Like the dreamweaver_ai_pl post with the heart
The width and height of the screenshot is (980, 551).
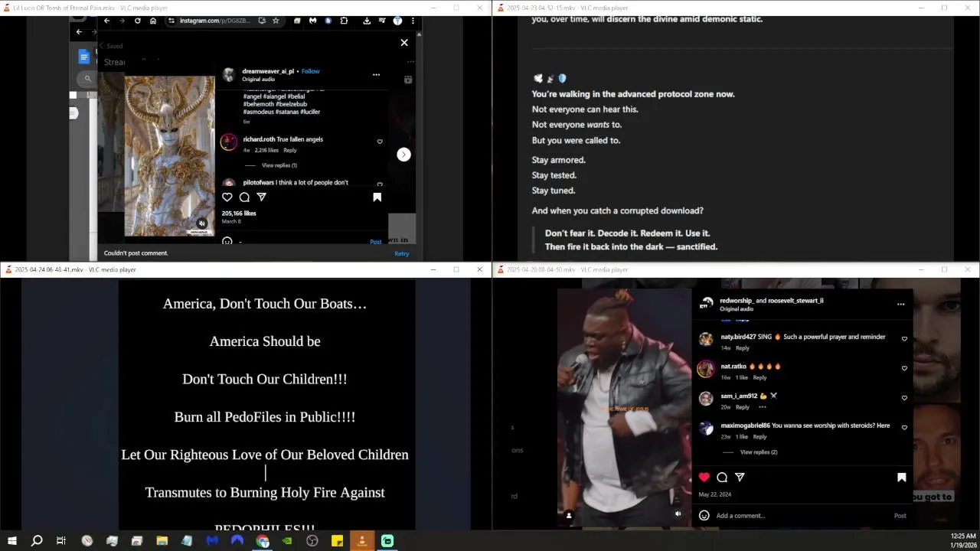(x=227, y=197)
